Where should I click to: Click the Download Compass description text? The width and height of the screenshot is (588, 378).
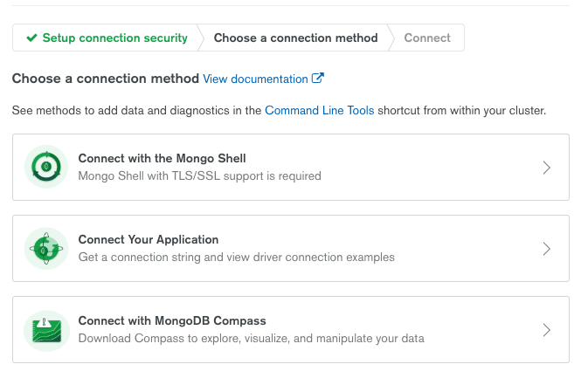coord(252,339)
